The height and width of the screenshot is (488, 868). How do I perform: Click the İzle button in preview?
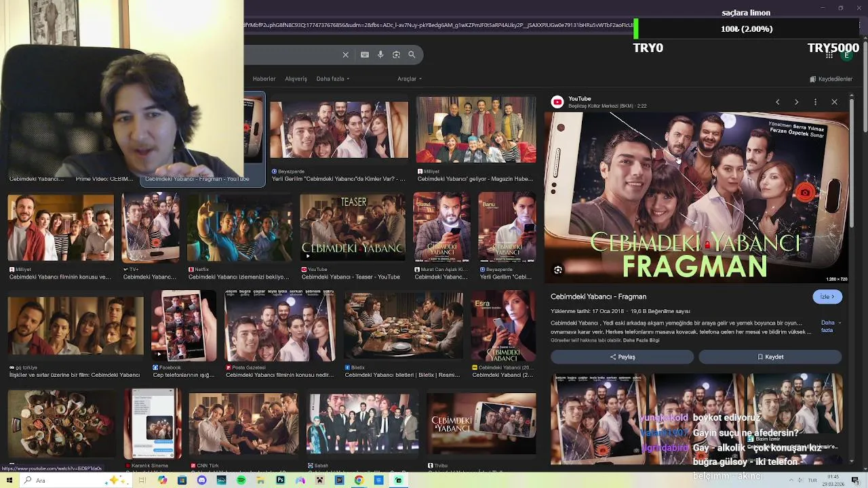click(827, 296)
